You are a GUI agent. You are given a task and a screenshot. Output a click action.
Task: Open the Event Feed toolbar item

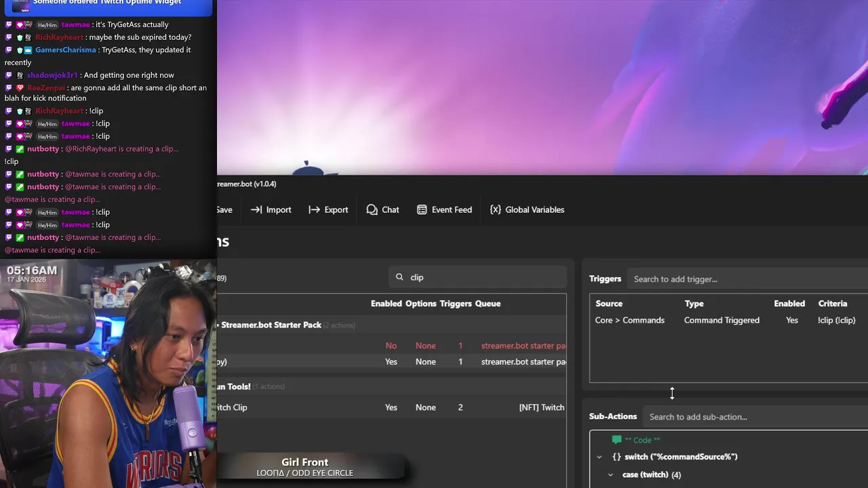(444, 210)
